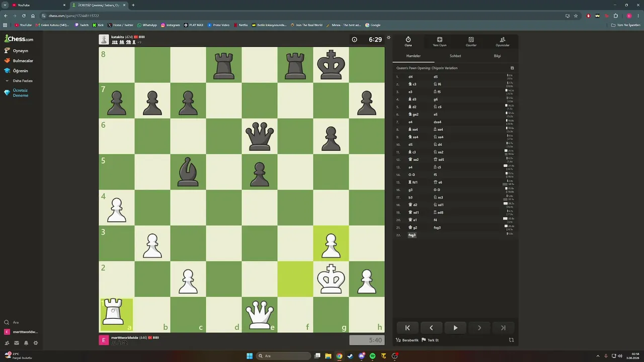Screen dimensions: 644x362
Task: Open the WhatsApp bookmark
Action: pos(147,25)
